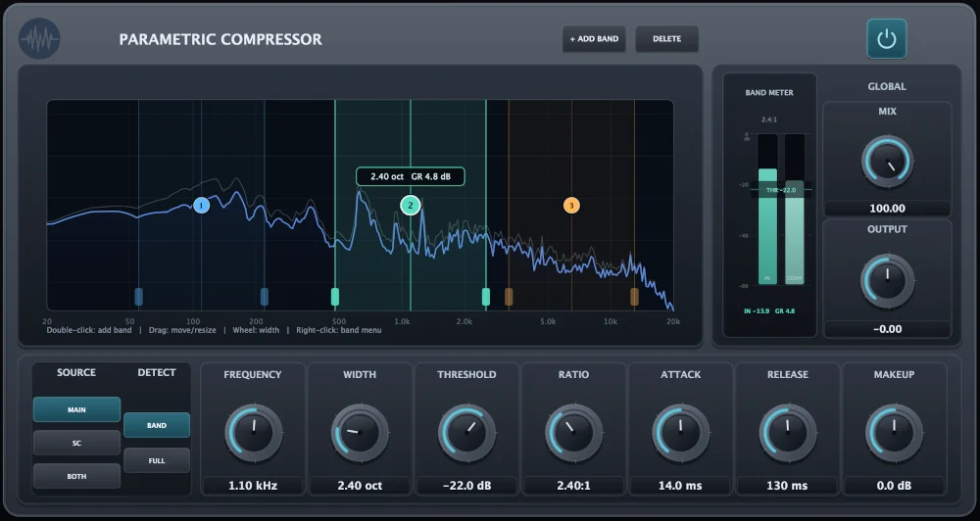Click band 3 left edge handle
This screenshot has width=980, height=521.
[x=509, y=297]
